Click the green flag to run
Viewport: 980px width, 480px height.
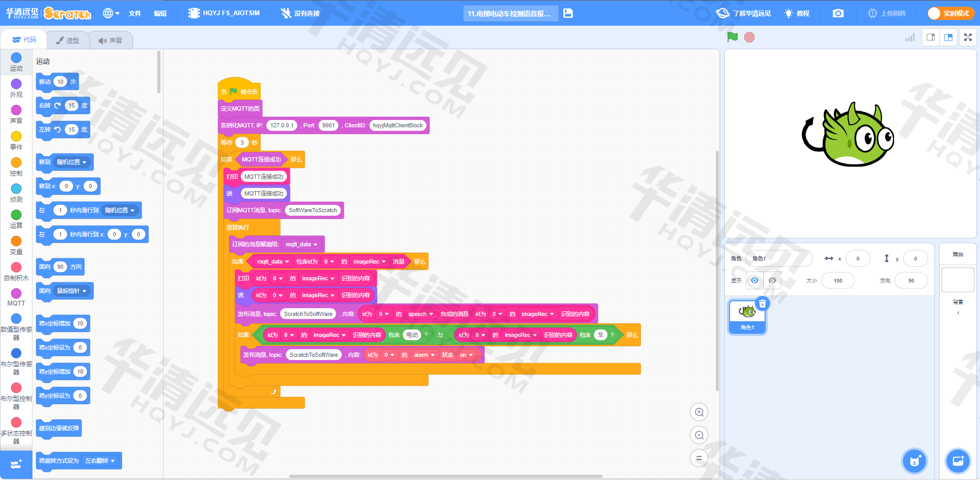click(733, 37)
